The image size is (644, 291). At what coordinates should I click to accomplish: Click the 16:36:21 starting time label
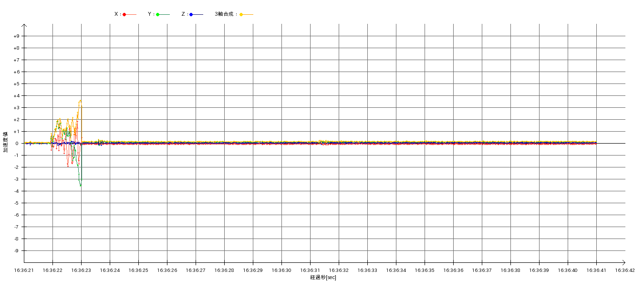coord(24,270)
